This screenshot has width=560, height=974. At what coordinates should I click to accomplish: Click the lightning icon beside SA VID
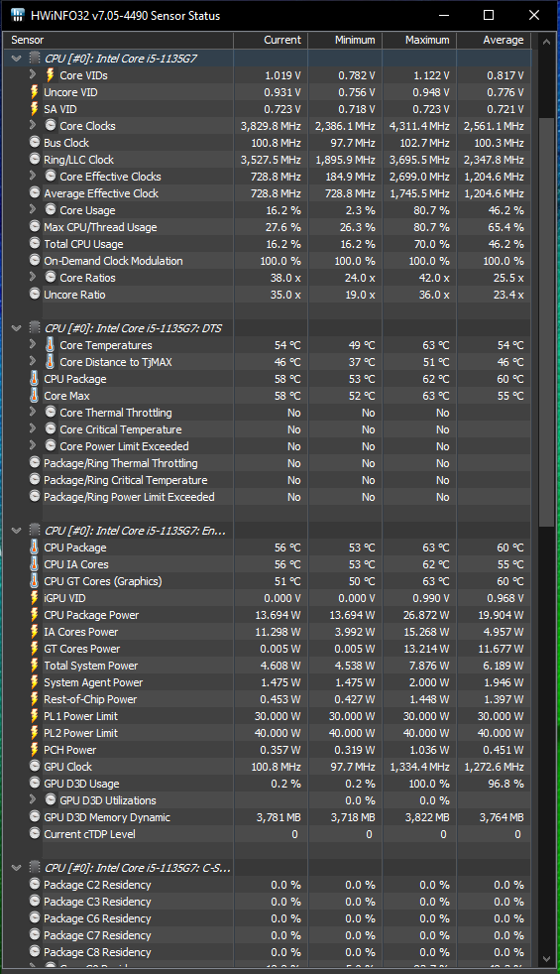tap(35, 109)
